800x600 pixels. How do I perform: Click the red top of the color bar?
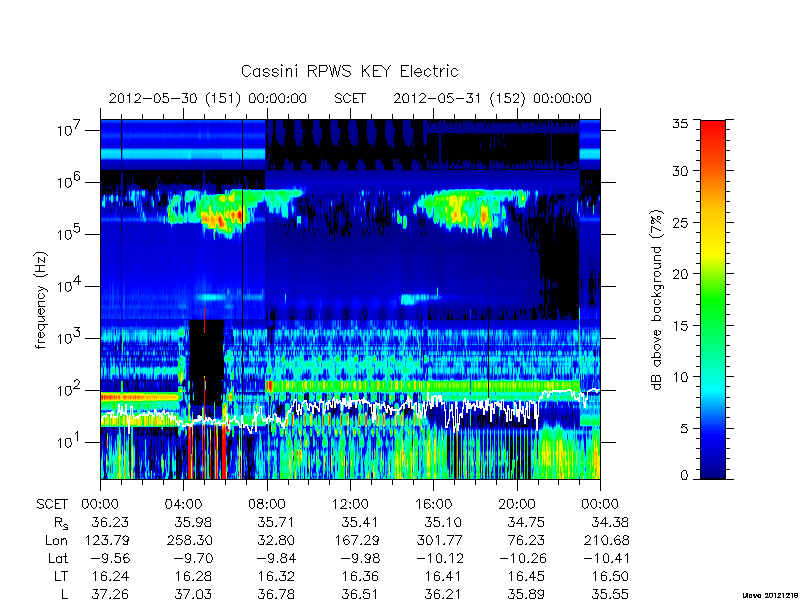click(713, 131)
